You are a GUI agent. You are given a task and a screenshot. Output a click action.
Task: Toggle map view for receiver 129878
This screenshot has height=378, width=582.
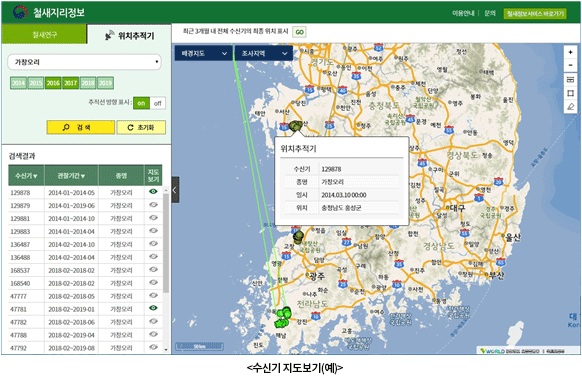(153, 192)
